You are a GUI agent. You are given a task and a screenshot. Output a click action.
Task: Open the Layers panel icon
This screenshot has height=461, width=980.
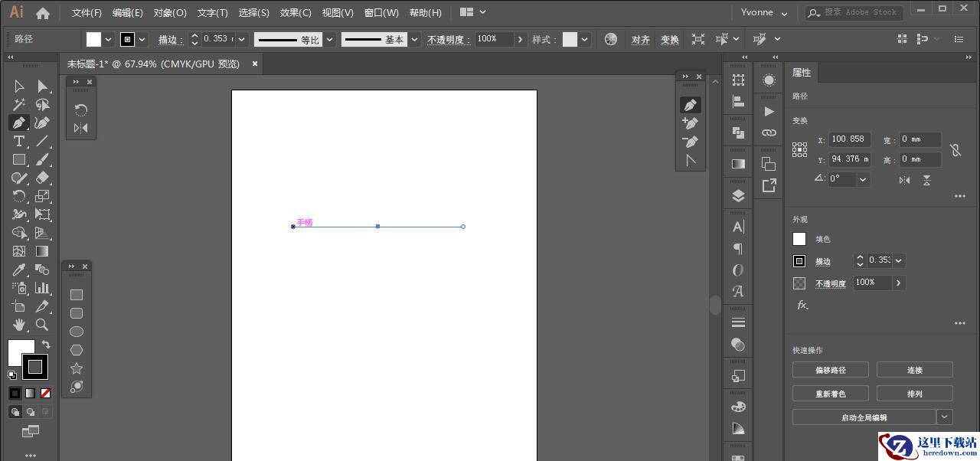pyautogui.click(x=738, y=195)
